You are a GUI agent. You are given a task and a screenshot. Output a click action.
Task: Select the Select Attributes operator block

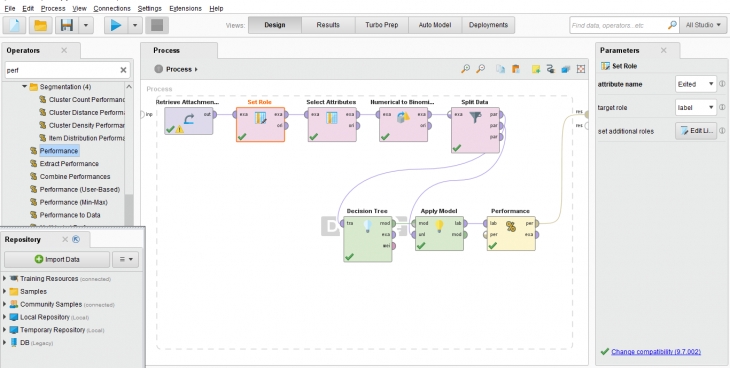tap(332, 124)
